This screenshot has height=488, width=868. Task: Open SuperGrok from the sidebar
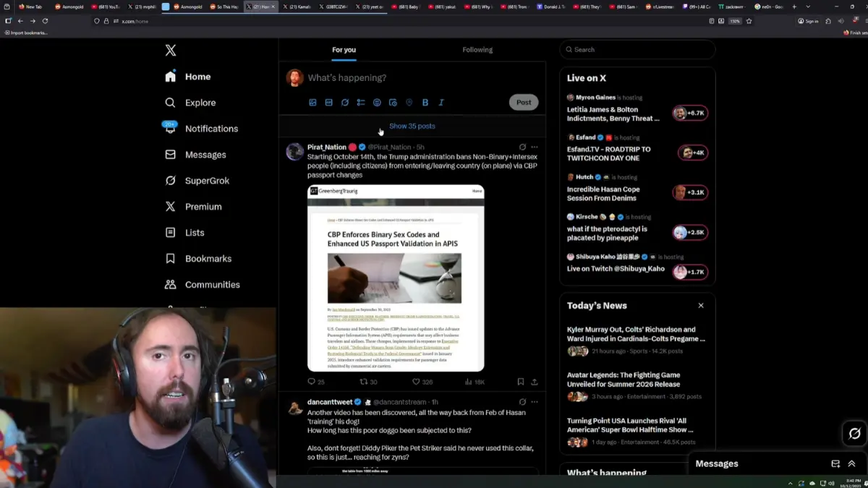click(x=197, y=181)
